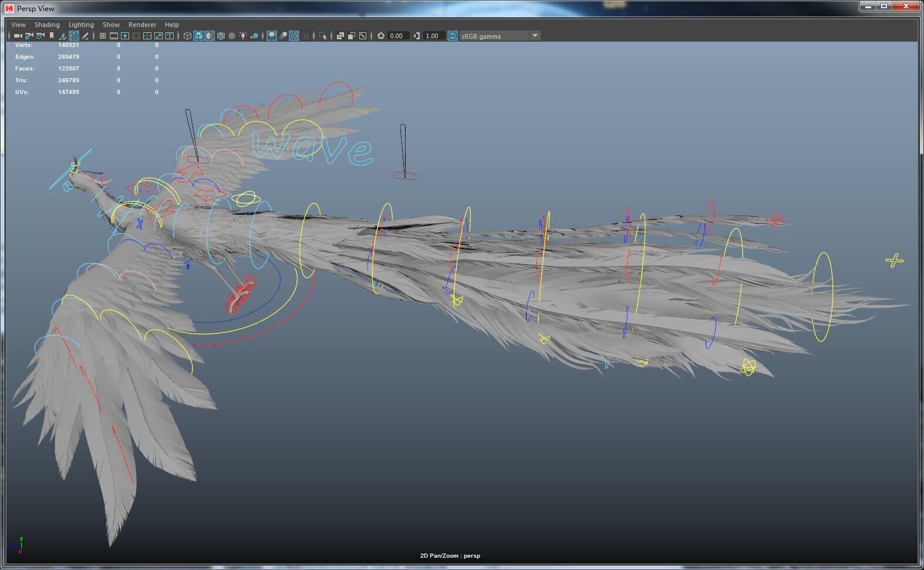Click the X-Ray icon
The image size is (924, 570).
340,36
